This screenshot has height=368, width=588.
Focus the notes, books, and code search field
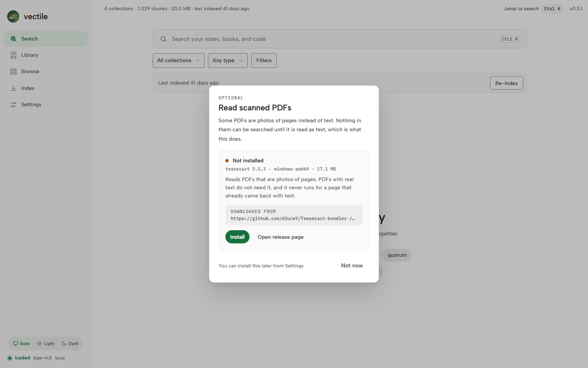tap(339, 39)
